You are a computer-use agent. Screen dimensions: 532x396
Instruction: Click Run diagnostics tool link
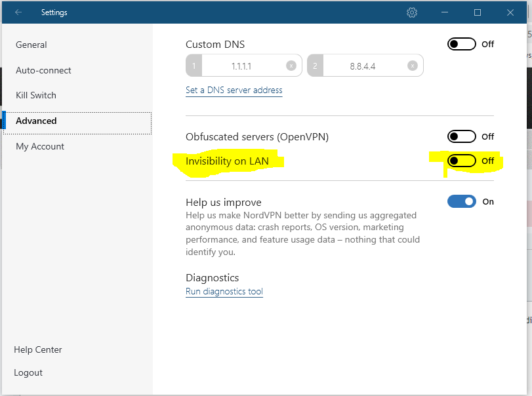[x=224, y=291]
